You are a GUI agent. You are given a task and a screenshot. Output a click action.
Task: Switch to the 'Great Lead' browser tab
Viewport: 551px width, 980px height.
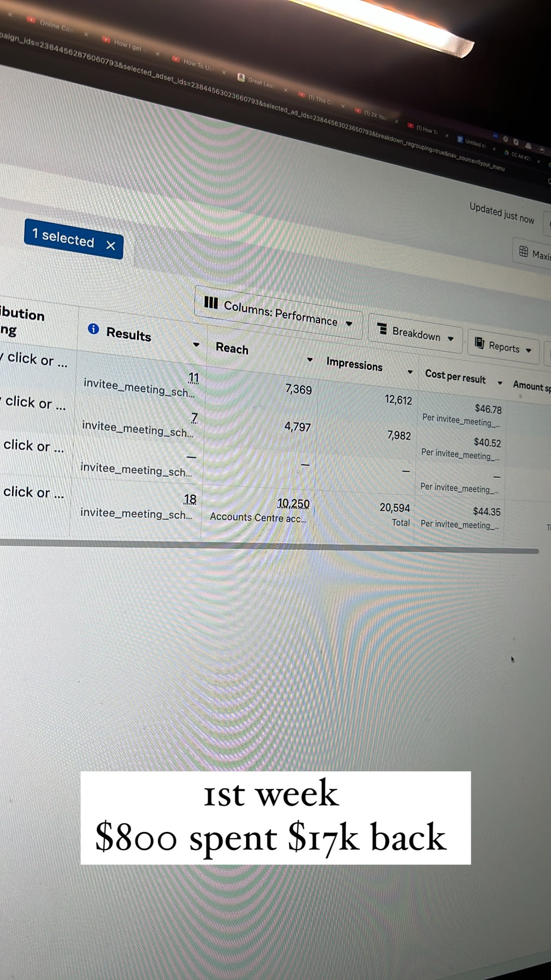tap(262, 82)
